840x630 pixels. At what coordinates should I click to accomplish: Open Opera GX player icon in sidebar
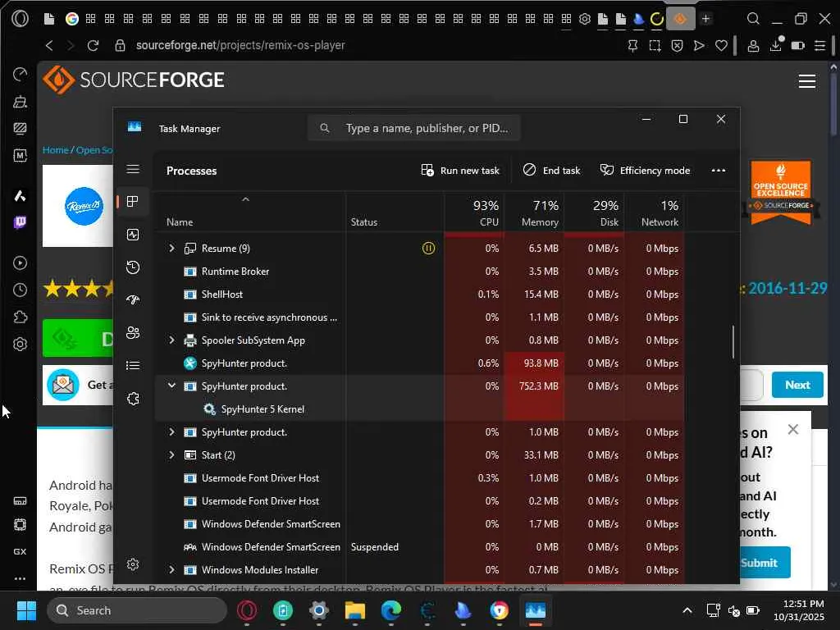(x=20, y=262)
